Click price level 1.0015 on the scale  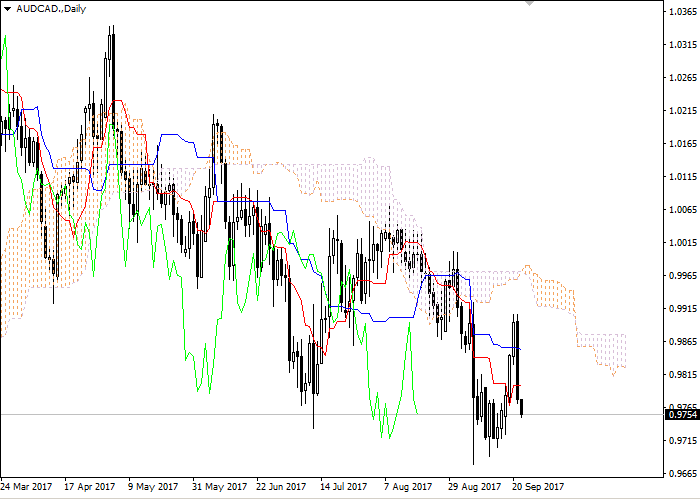[x=683, y=243]
